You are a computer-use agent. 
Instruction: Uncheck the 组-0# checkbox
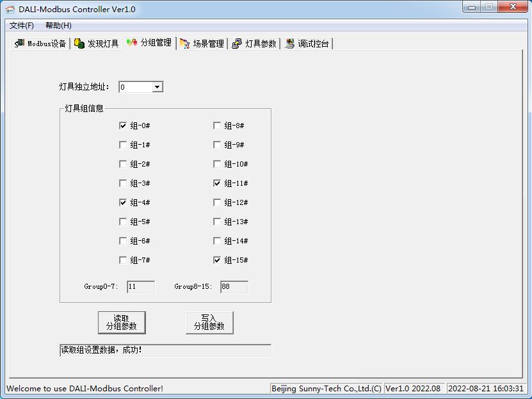click(x=123, y=126)
